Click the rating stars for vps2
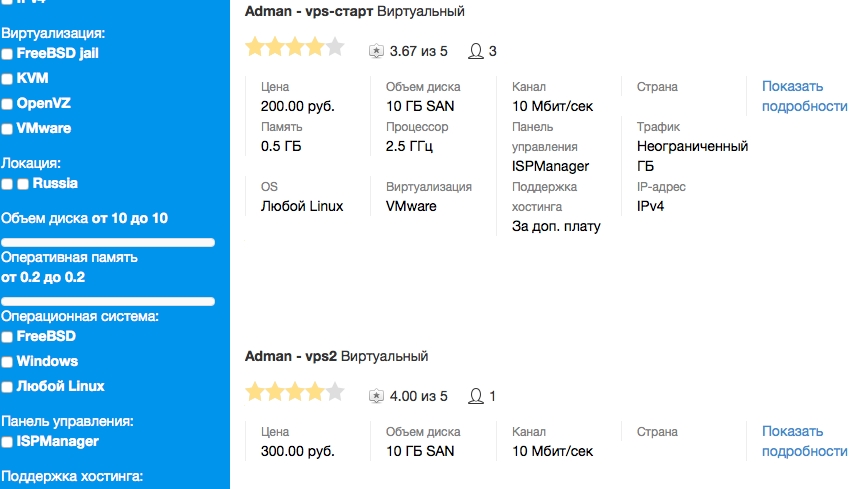This screenshot has width=856, height=489. 294,392
